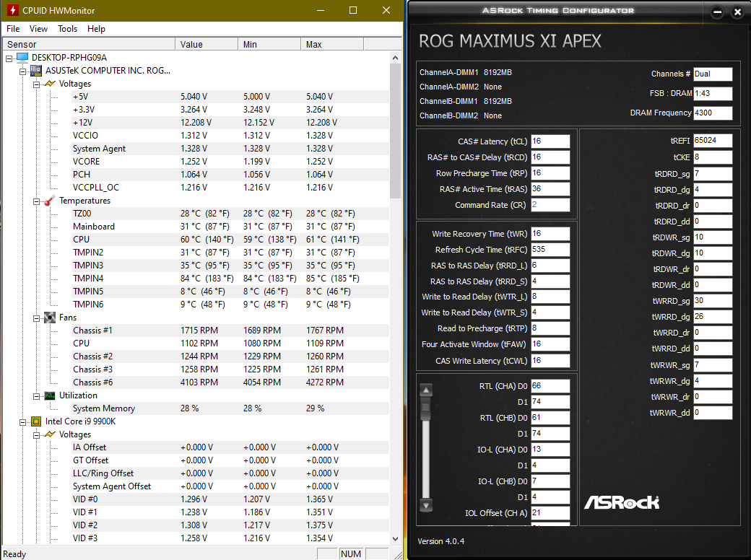Click the ASRock logo in Timing Configurator
Image resolution: width=751 pixels, height=560 pixels.
[622, 502]
